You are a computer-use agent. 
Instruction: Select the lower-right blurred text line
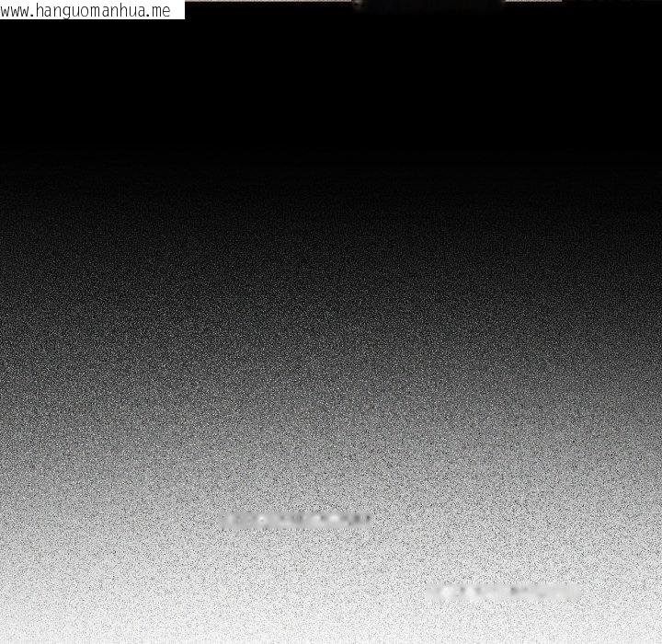tap(502, 592)
